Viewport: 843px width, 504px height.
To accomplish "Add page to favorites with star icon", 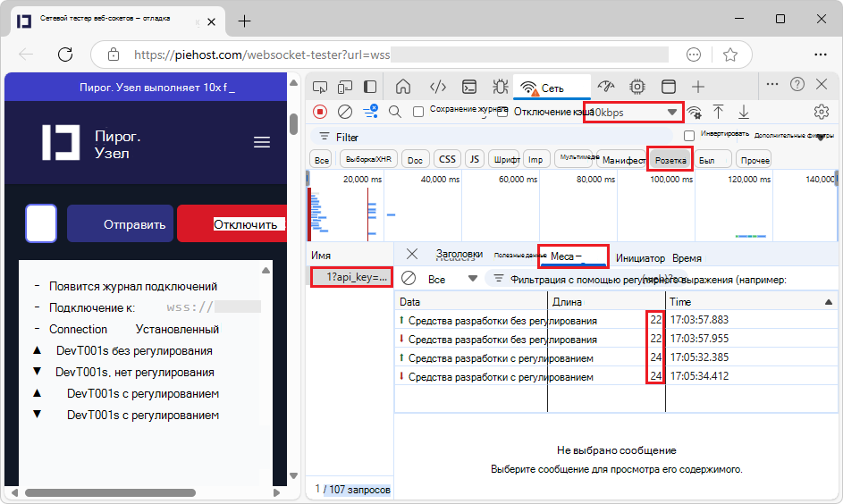I will coord(730,55).
